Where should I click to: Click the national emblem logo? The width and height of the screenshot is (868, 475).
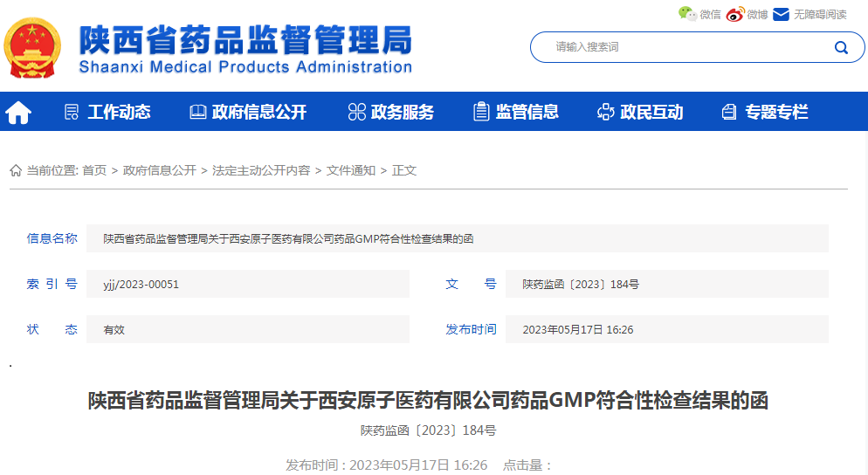pos(32,48)
